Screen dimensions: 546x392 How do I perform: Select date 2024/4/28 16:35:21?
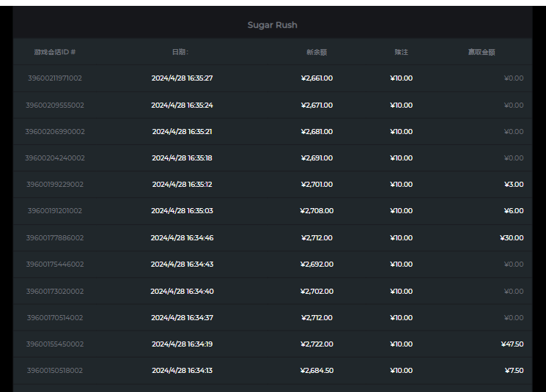182,132
